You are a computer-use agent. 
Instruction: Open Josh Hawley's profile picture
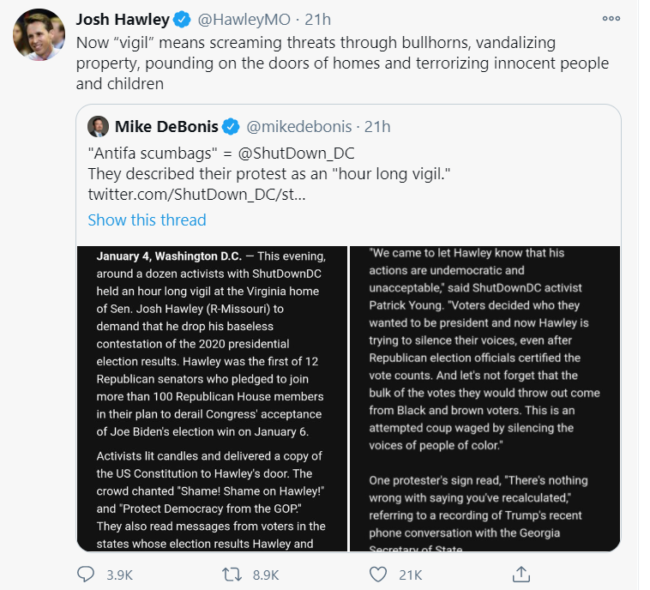pos(39,34)
